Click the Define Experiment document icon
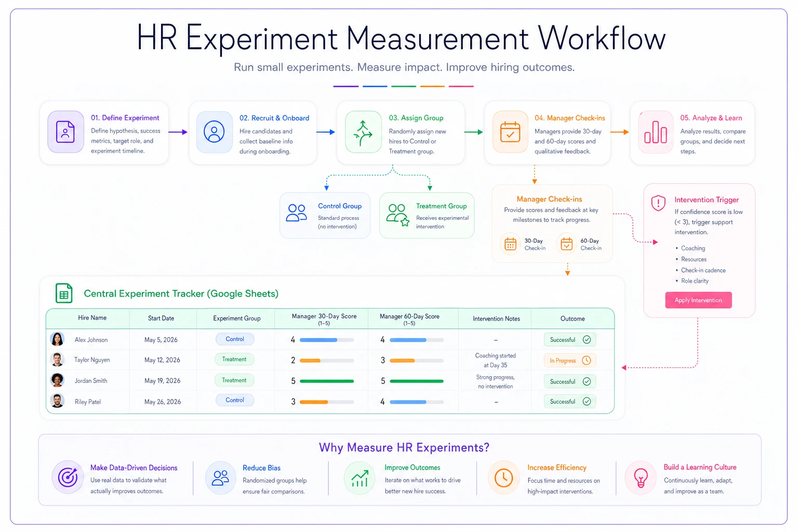798x532 pixels. pos(65,132)
